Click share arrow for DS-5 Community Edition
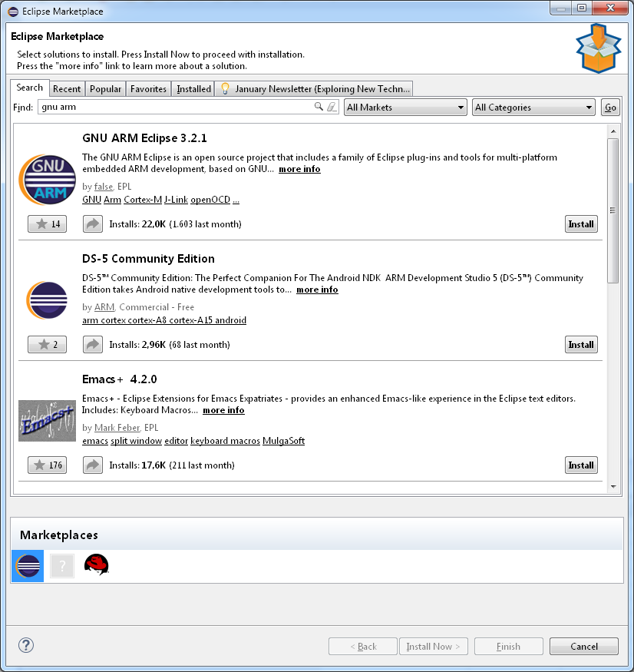 point(92,345)
